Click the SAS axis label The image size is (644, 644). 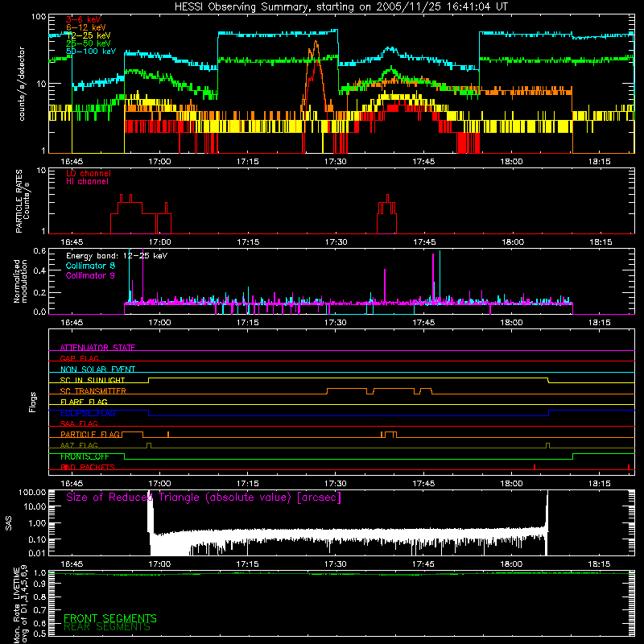(x=8, y=523)
